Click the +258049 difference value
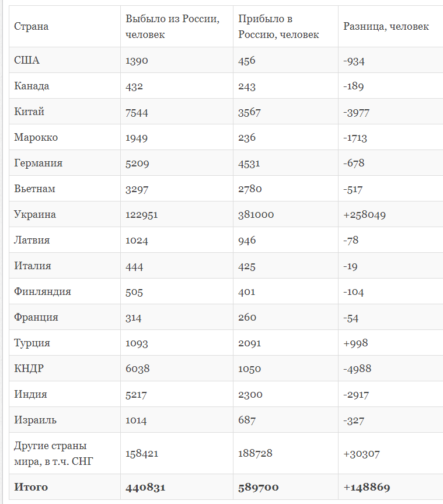The height and width of the screenshot is (504, 443). (364, 214)
